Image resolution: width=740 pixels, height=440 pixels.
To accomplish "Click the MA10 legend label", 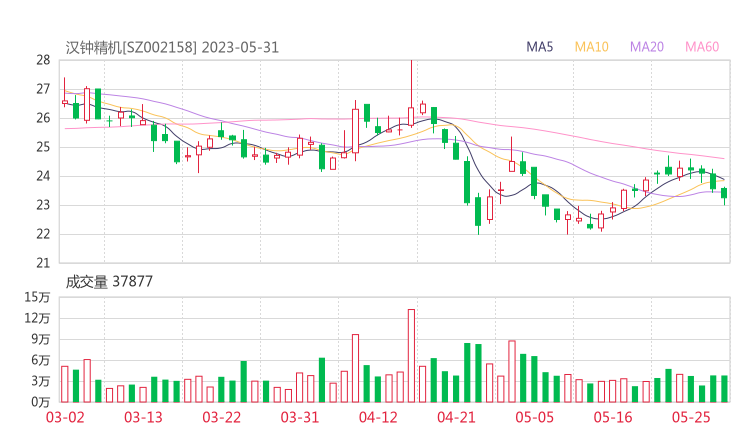I will pyautogui.click(x=591, y=47).
